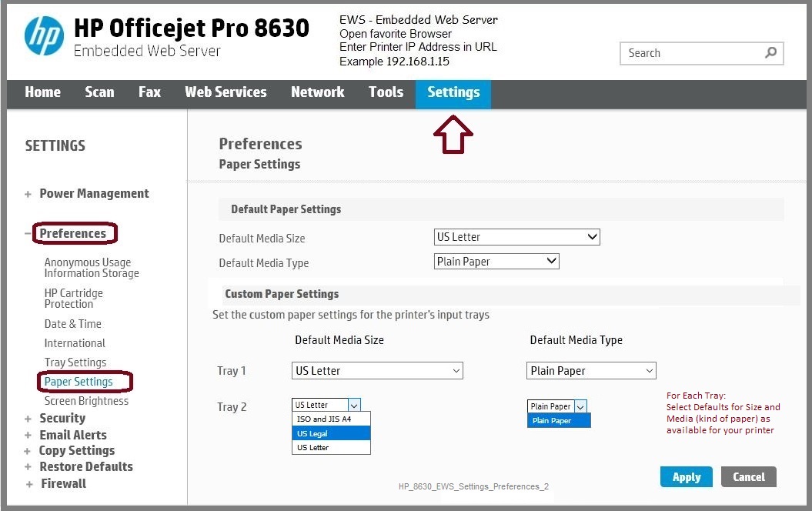This screenshot has width=812, height=511.
Task: Select Plain Paper option for Tray 2
Action: coord(559,420)
